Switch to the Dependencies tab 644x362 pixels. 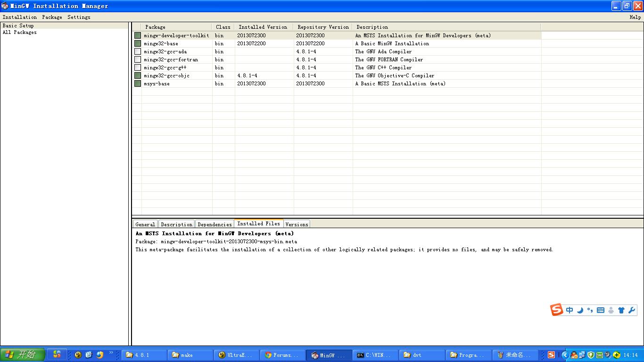pyautogui.click(x=215, y=224)
